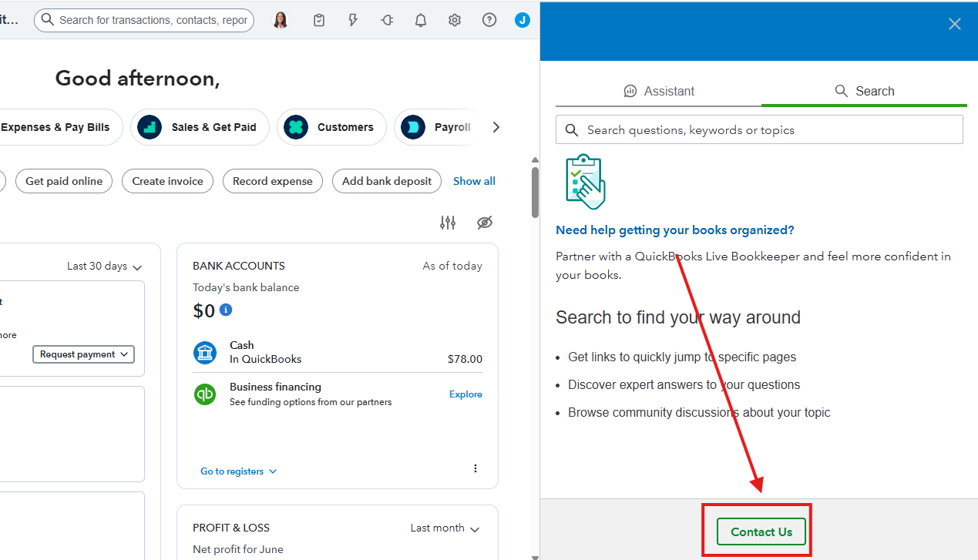Click the lightning bolt icon in the top bar
Image resolution: width=978 pixels, height=560 pixels.
[353, 20]
